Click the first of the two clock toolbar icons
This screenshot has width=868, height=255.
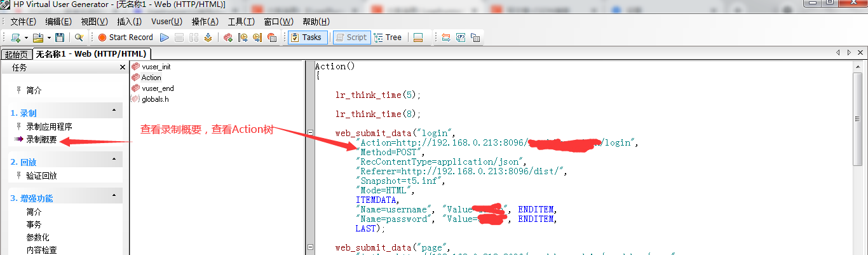pos(243,38)
